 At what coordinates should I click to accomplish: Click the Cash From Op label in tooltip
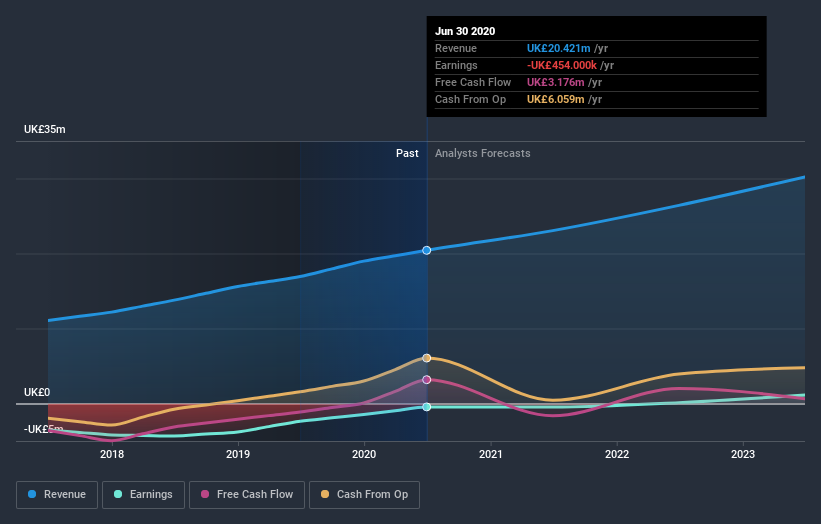coord(470,99)
